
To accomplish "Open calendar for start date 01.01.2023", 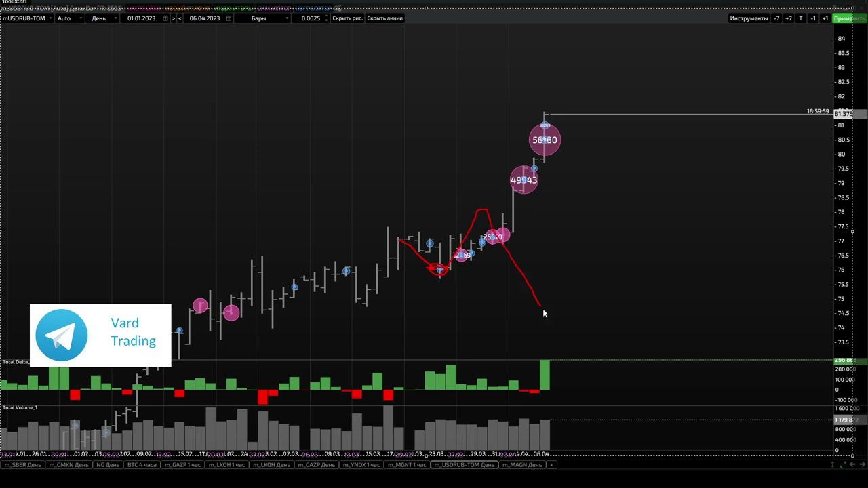I will [165, 18].
